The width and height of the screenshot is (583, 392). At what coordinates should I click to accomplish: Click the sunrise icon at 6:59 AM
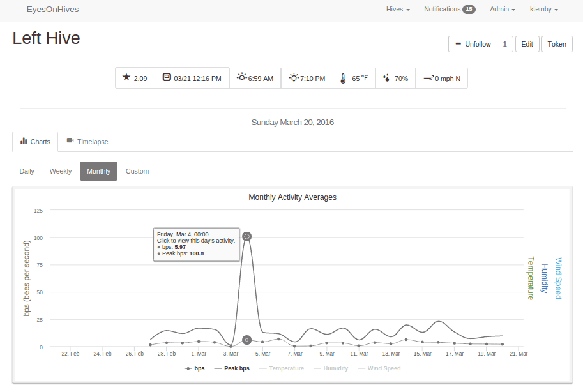pos(241,77)
